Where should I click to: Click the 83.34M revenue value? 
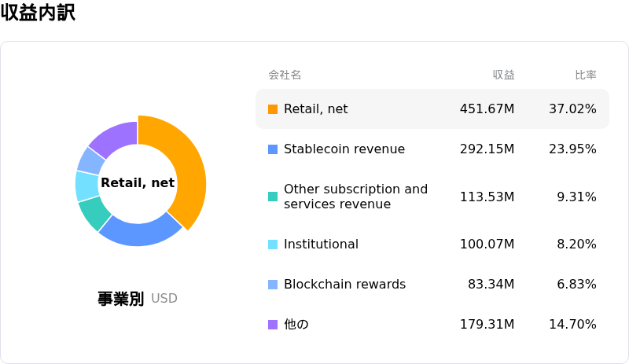coord(491,284)
